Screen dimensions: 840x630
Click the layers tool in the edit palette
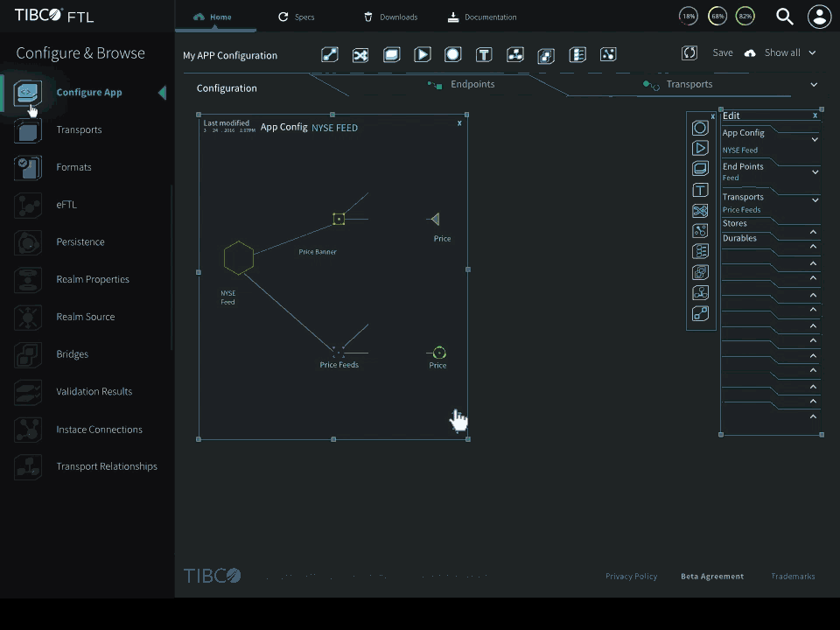click(700, 169)
